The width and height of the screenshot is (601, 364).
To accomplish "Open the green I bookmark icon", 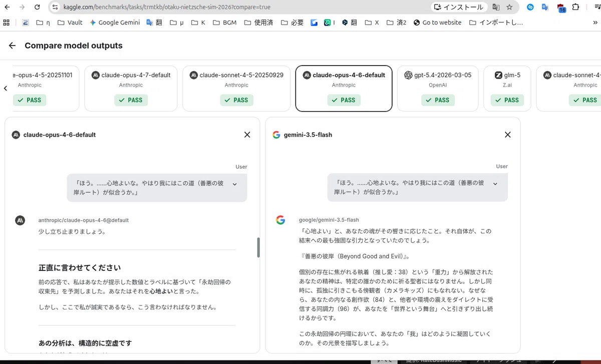I will pos(330,23).
